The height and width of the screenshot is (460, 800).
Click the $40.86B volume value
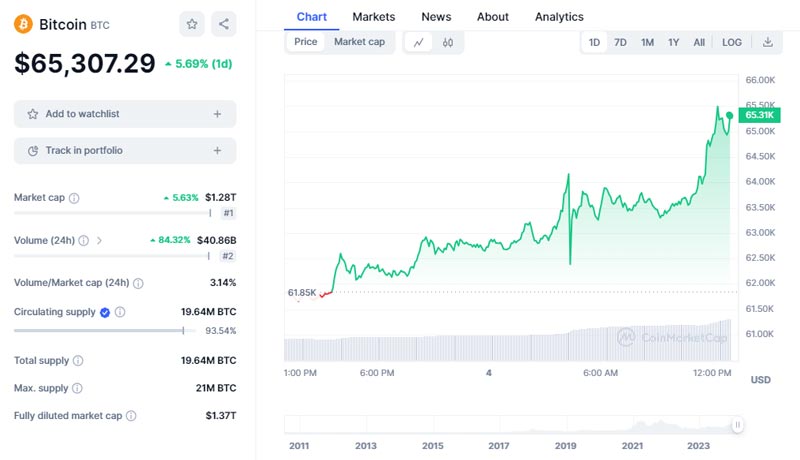(217, 240)
